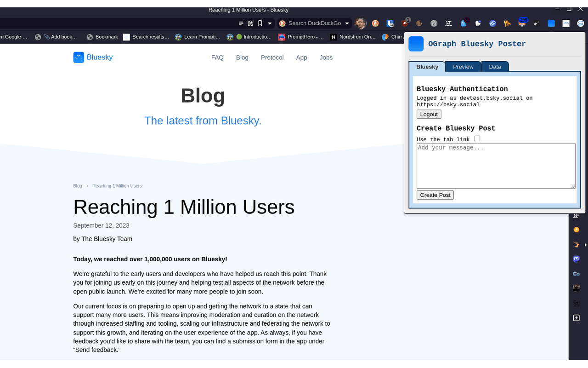
Task: Open the FAQ navigation link
Action: 217,57
